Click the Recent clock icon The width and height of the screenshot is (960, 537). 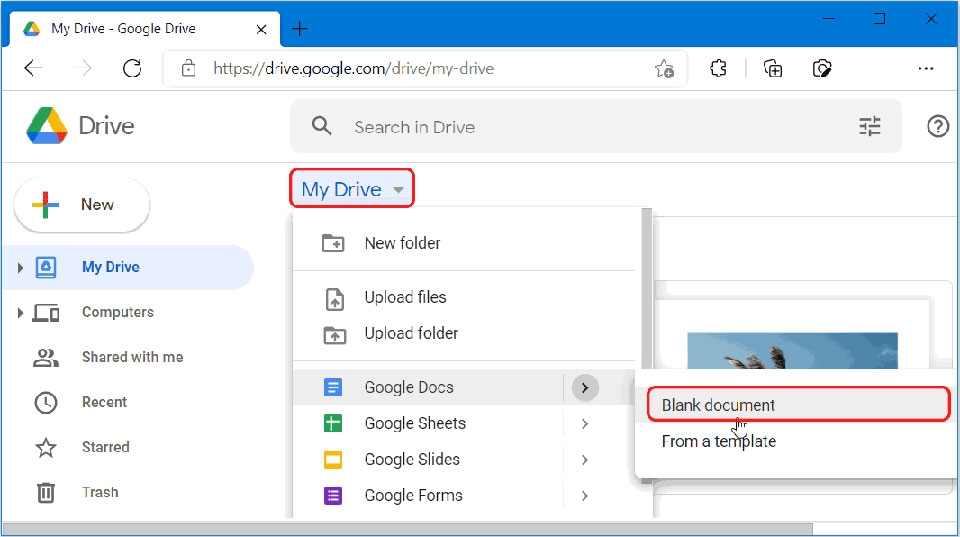coord(46,402)
